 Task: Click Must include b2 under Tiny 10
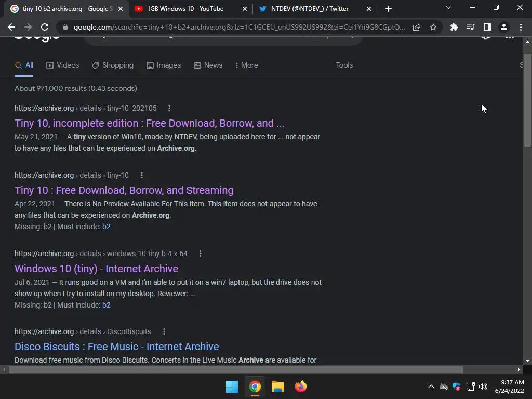pyautogui.click(x=106, y=227)
